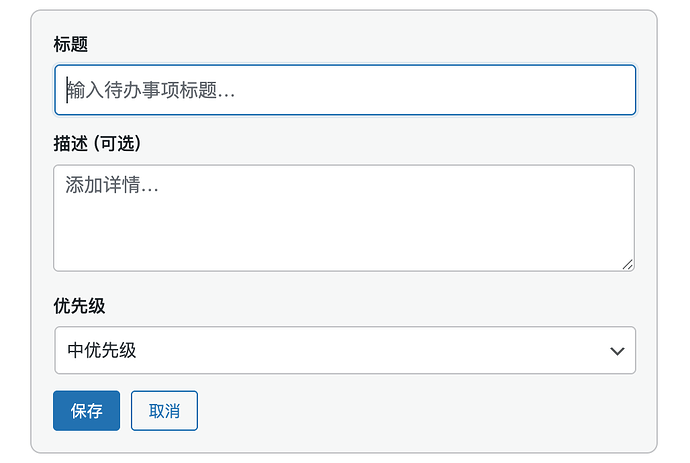Click the chevron arrow in priority select

pyautogui.click(x=616, y=351)
